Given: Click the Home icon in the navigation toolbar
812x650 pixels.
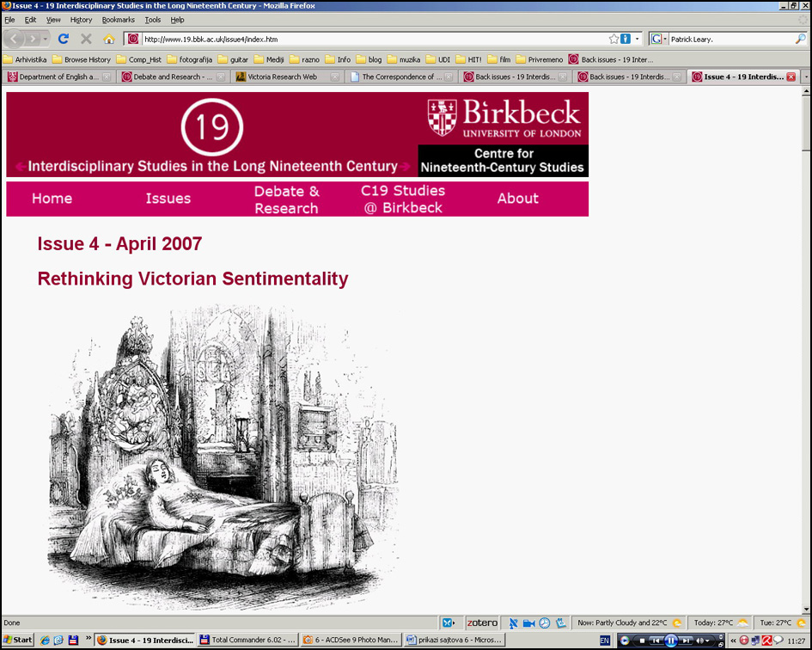Looking at the screenshot, I should click(x=109, y=39).
